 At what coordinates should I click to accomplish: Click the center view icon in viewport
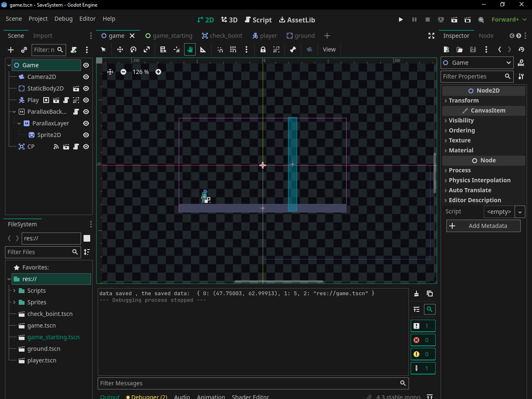(x=110, y=72)
